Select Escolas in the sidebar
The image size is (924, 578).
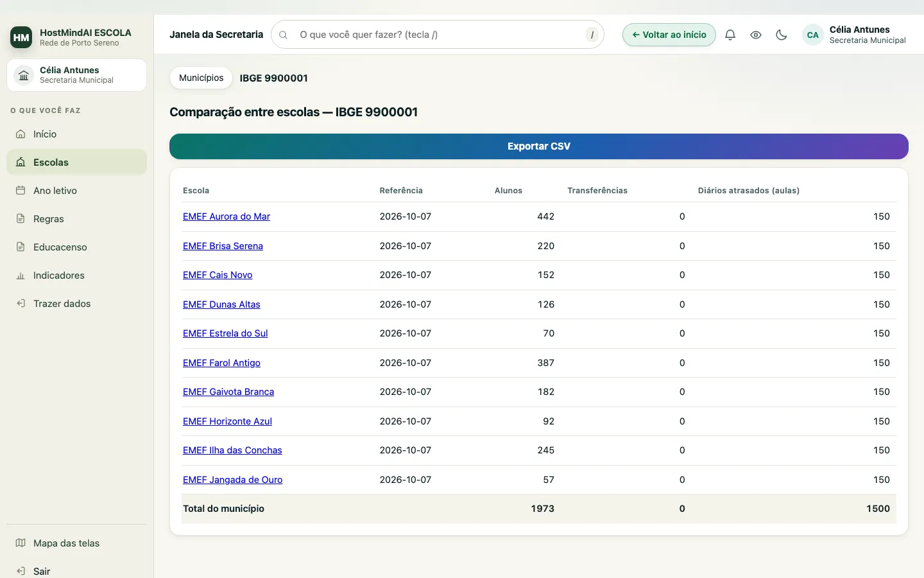(x=76, y=162)
